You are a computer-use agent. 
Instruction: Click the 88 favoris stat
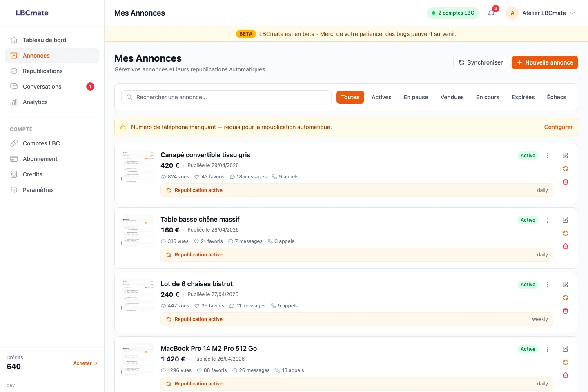212,370
